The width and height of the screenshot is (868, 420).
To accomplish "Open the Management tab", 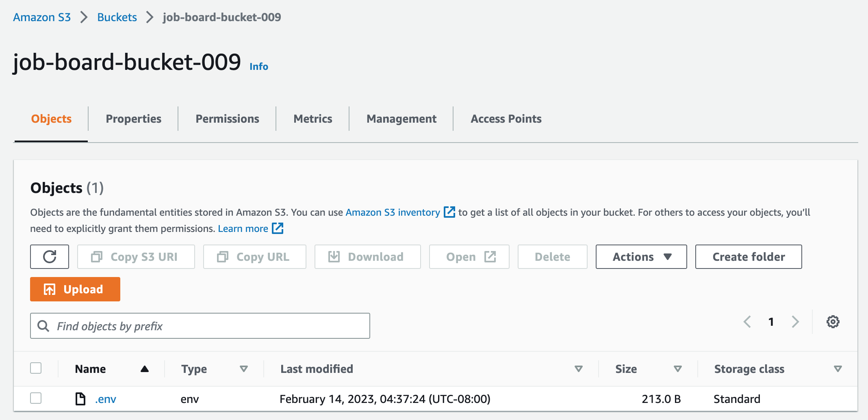I will (401, 119).
